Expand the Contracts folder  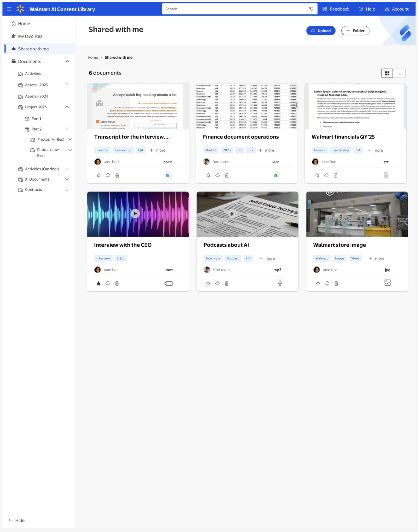pos(67,190)
